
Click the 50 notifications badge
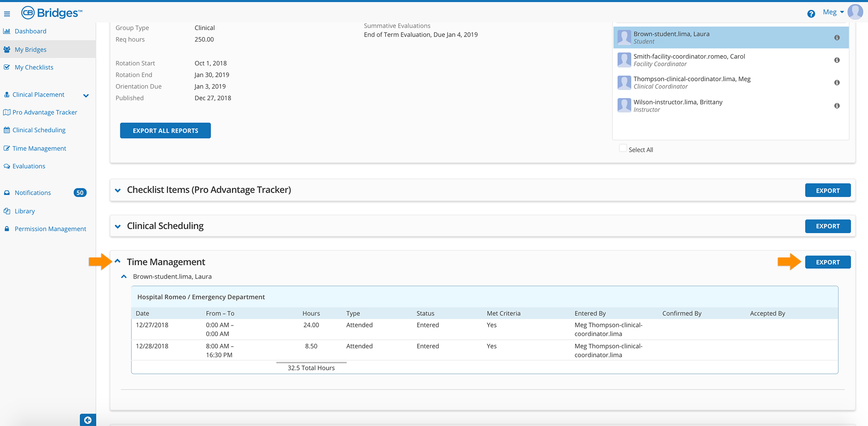point(80,193)
